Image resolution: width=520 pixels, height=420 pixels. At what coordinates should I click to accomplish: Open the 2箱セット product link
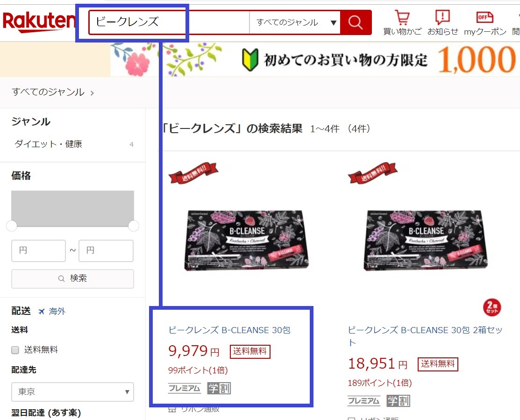425,336
